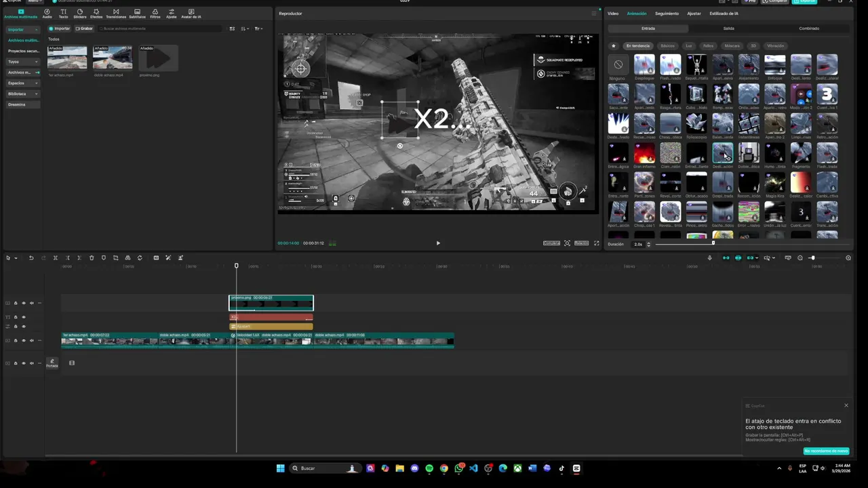
Task: Toggle visibility eye on red text track
Action: (x=24, y=317)
